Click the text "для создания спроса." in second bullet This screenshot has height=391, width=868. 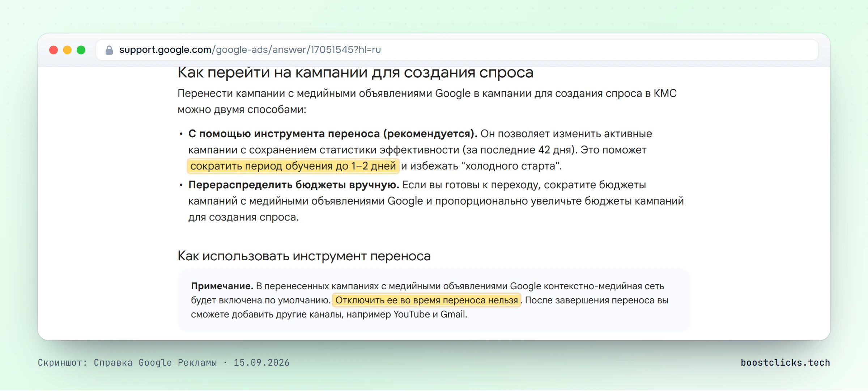243,217
